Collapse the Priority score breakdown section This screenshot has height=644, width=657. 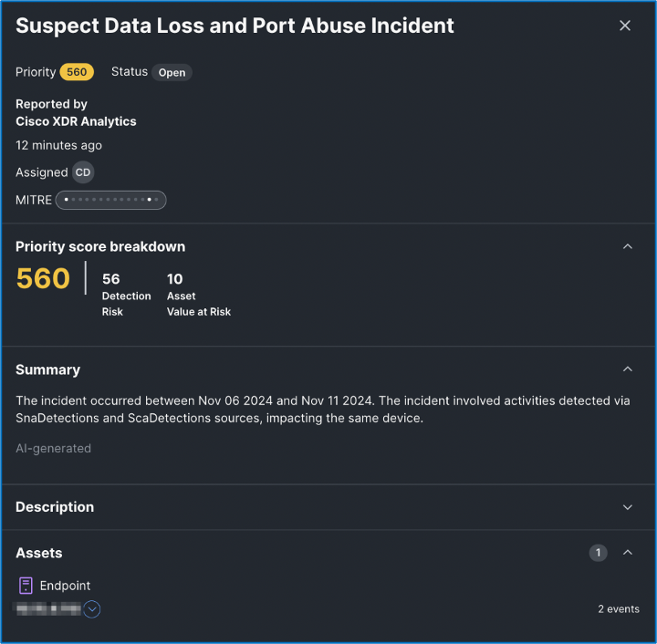(x=627, y=246)
